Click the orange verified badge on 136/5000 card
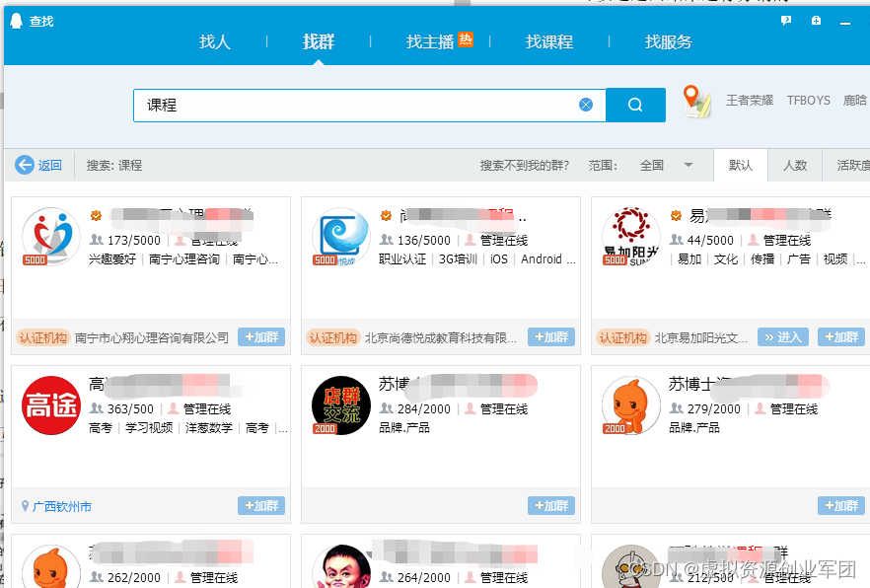The image size is (870, 588). click(387, 215)
